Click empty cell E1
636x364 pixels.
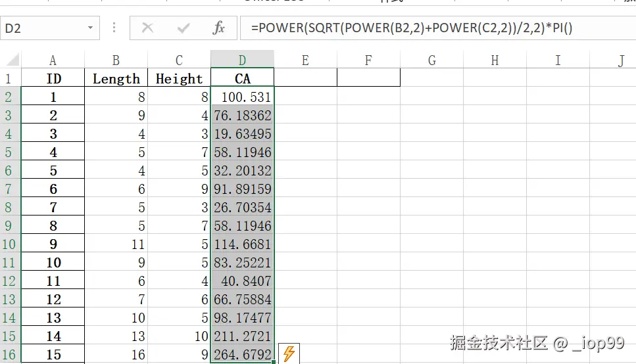pos(305,78)
